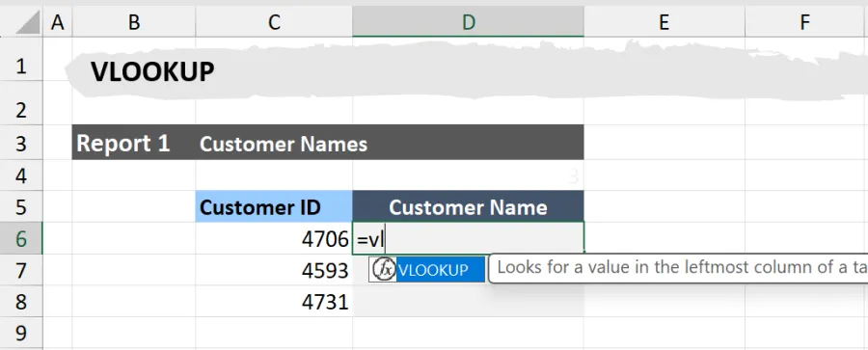Select row 8 header
This screenshot has height=350, width=868.
tap(21, 302)
